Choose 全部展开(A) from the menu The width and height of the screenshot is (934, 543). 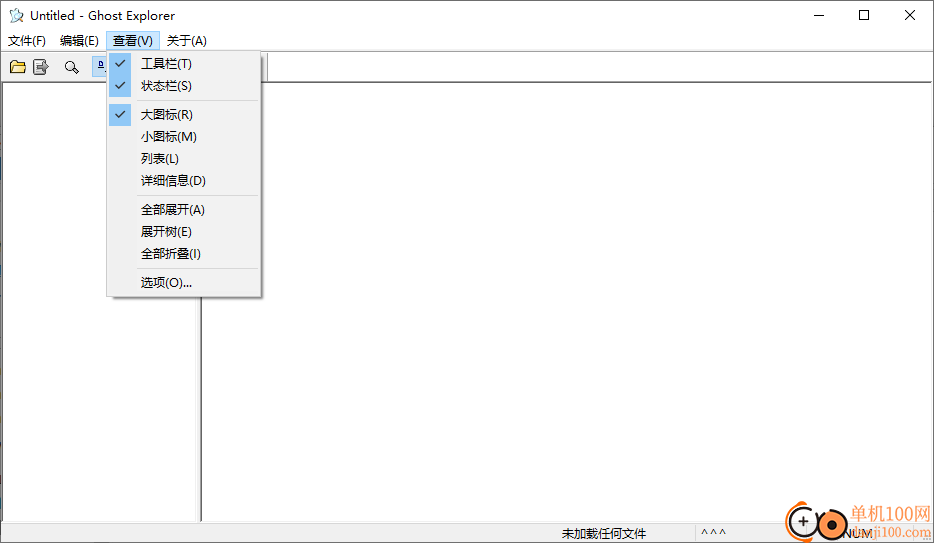click(184, 210)
